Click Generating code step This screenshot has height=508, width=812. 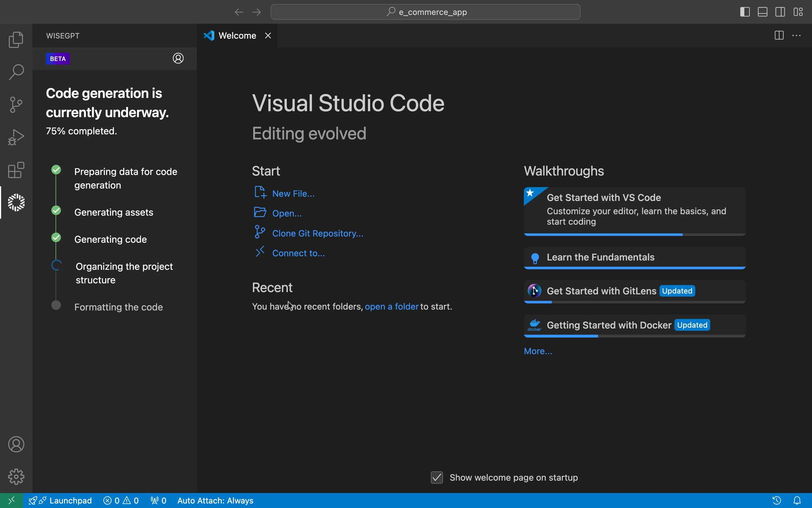111,239
